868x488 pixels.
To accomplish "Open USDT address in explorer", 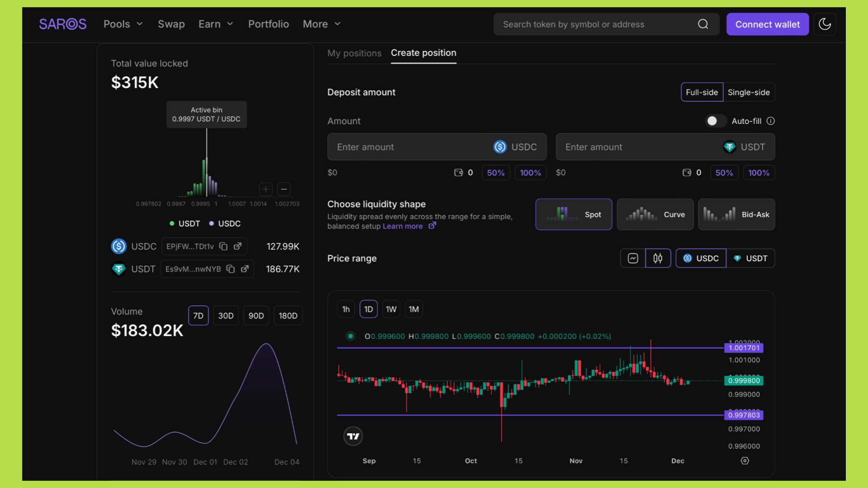I will tap(245, 269).
